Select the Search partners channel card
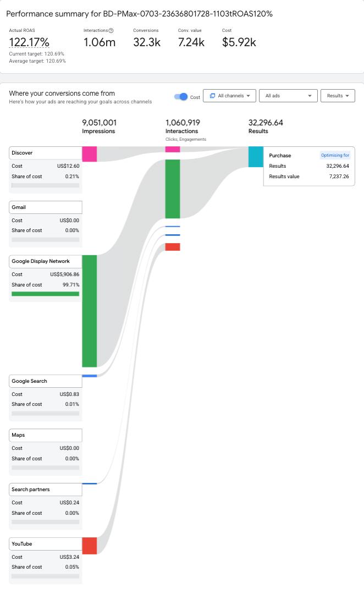The image size is (364, 594). pyautogui.click(x=46, y=490)
